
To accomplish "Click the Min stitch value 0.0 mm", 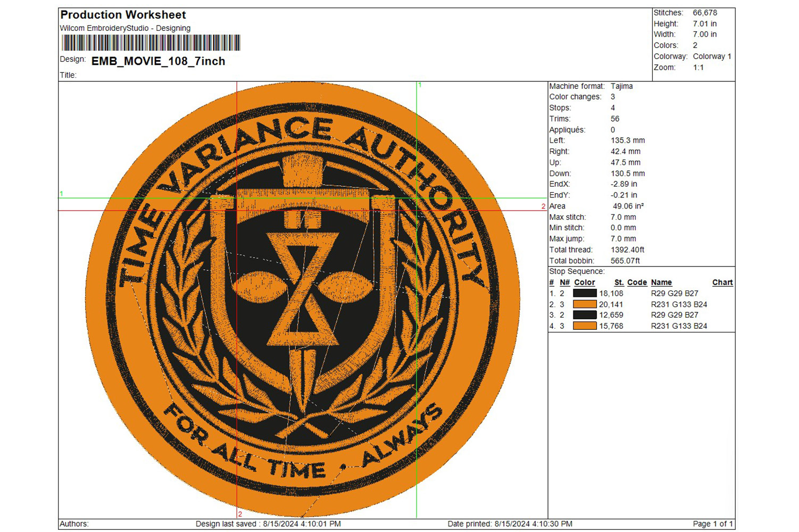I will pyautogui.click(x=623, y=228).
